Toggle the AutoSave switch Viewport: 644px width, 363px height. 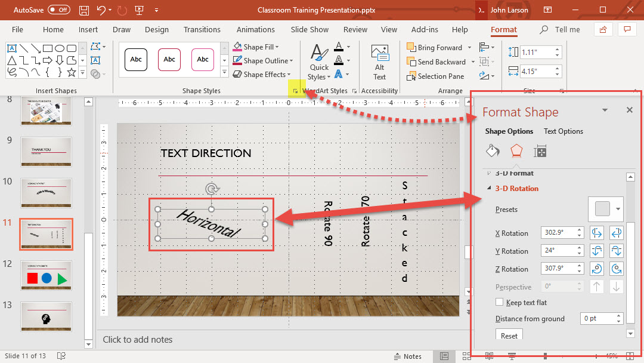click(58, 10)
